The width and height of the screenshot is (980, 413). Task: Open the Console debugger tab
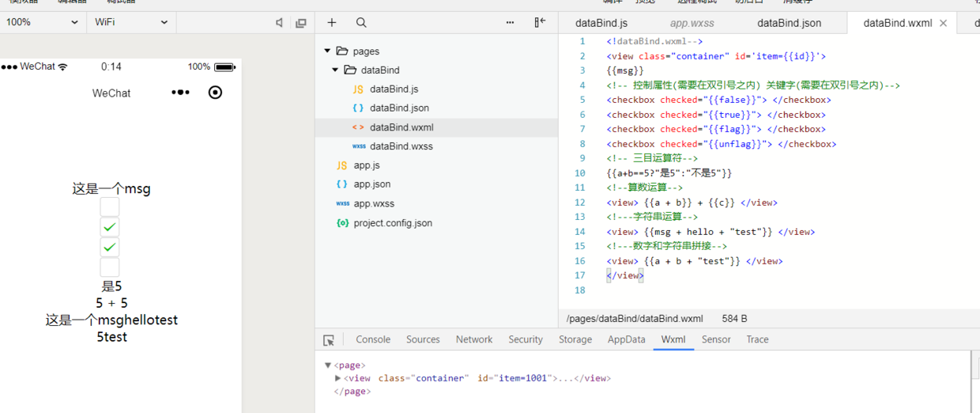click(373, 339)
